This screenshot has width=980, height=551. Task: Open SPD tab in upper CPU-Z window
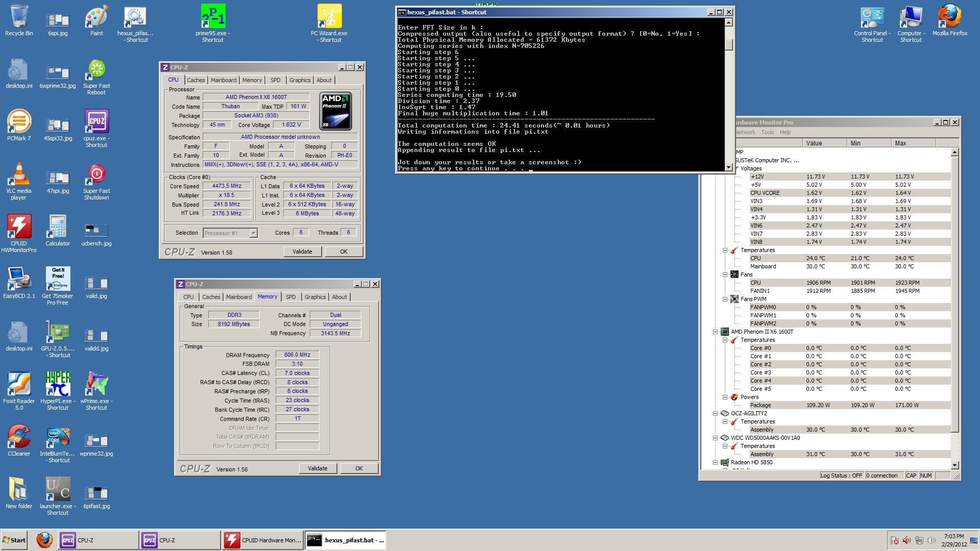tap(275, 80)
